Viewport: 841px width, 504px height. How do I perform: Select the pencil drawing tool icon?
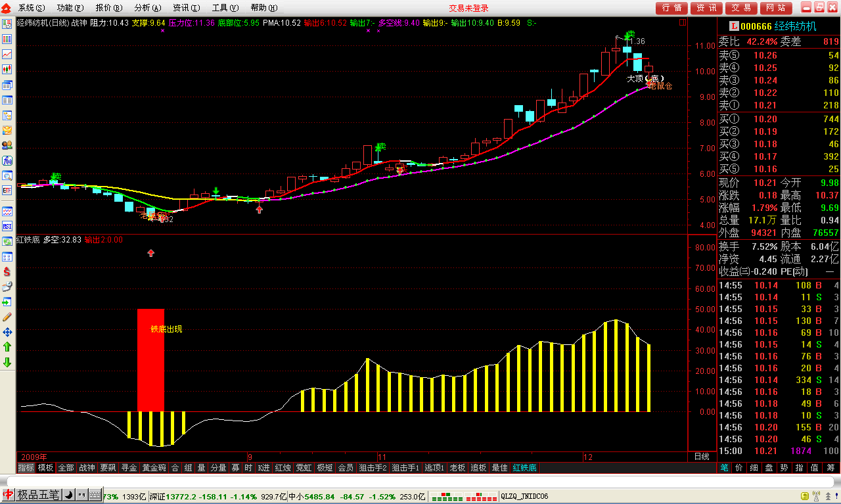7,317
